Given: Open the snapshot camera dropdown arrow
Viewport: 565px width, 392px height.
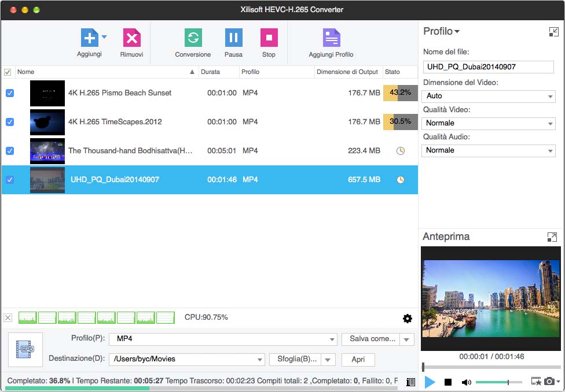Looking at the screenshot, I should point(558,381).
